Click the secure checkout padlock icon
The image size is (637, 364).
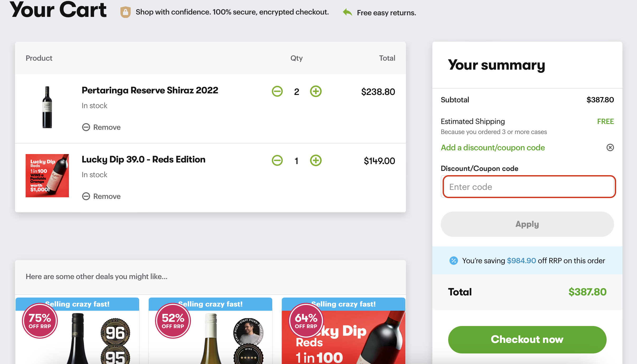125,12
